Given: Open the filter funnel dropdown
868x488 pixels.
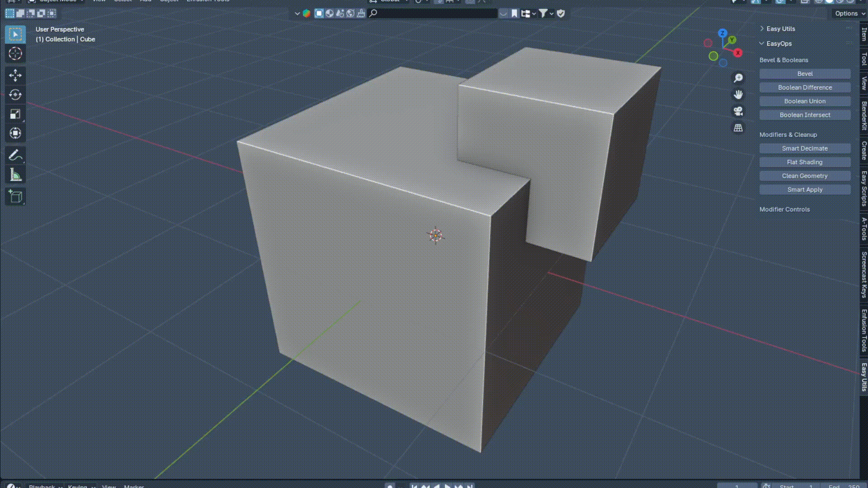Looking at the screenshot, I should click(546, 14).
